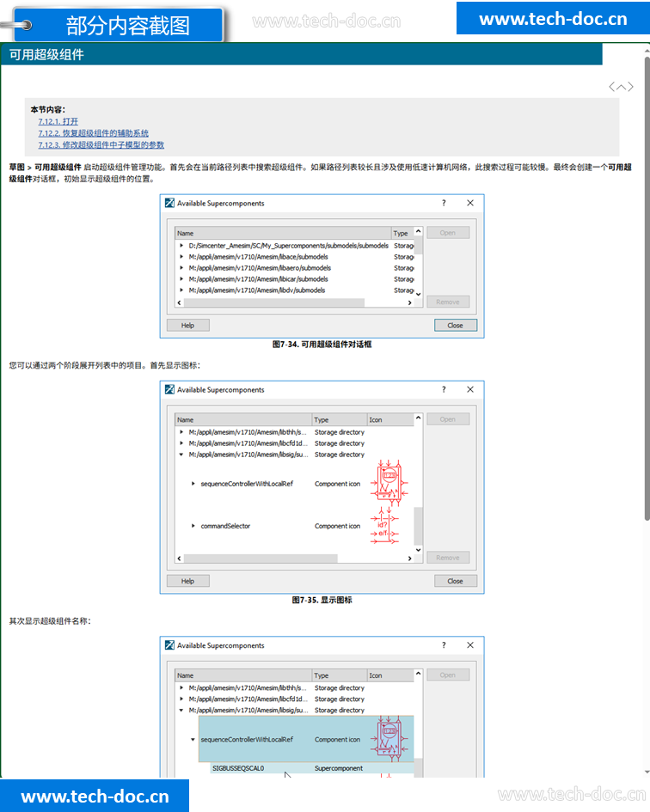Close the first Available Supercomponents dialog with X
This screenshot has height=812, width=650.
point(470,203)
